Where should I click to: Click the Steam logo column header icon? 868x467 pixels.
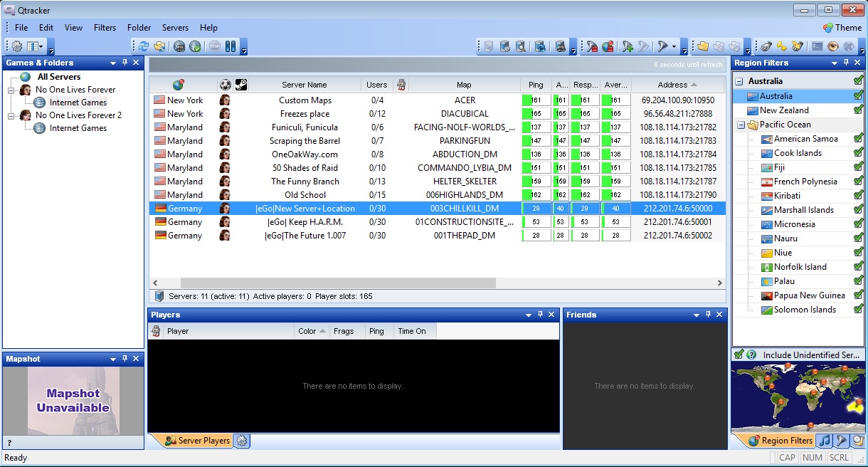[x=241, y=85]
